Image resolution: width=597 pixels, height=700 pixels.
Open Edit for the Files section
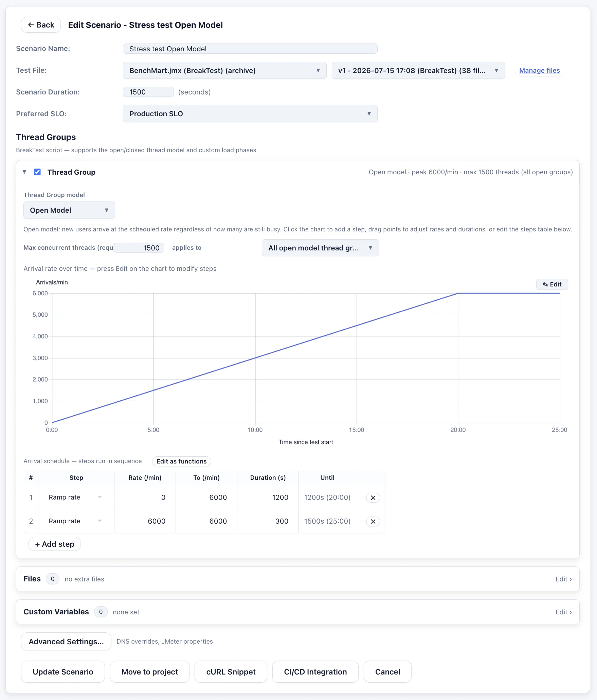[563, 579]
